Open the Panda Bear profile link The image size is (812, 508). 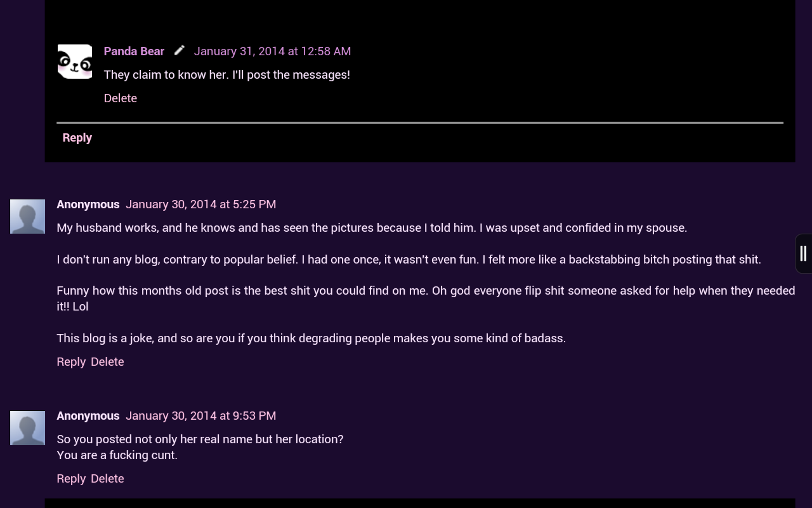(134, 51)
